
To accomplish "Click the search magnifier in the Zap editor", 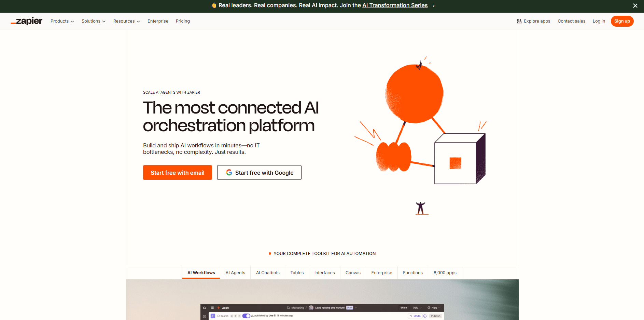I will 219,316.
